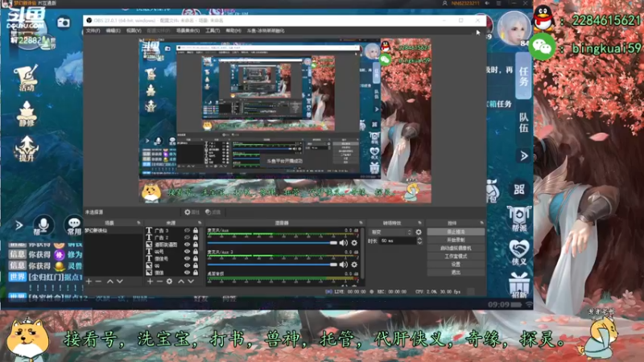Add a new scene with the plus icon
The image size is (644, 362).
pos(89,281)
